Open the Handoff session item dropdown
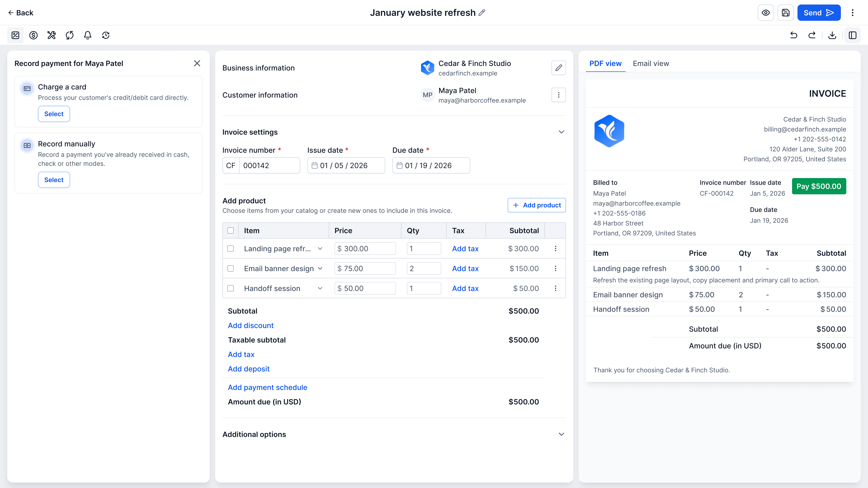This screenshot has width=868, height=488. click(x=320, y=288)
